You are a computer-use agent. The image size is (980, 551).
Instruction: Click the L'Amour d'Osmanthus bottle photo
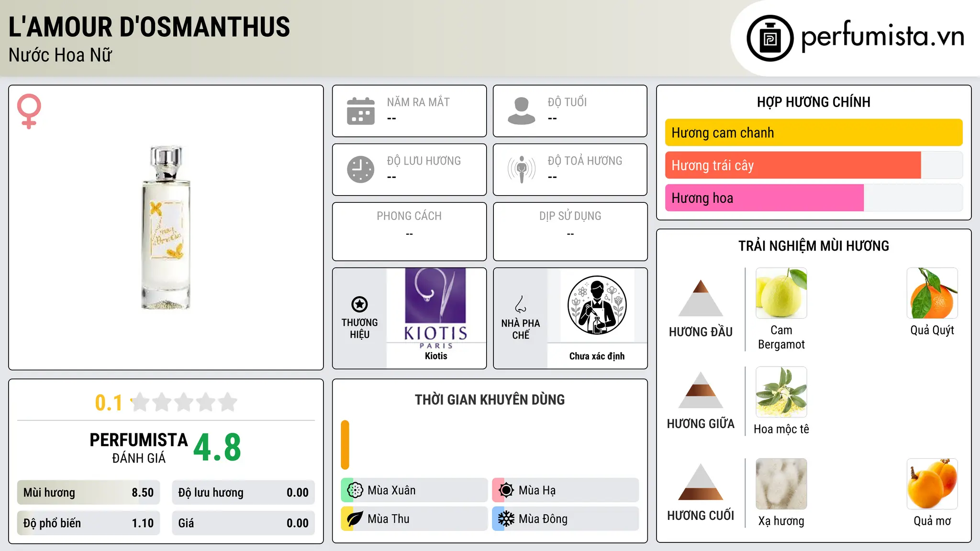(x=166, y=228)
